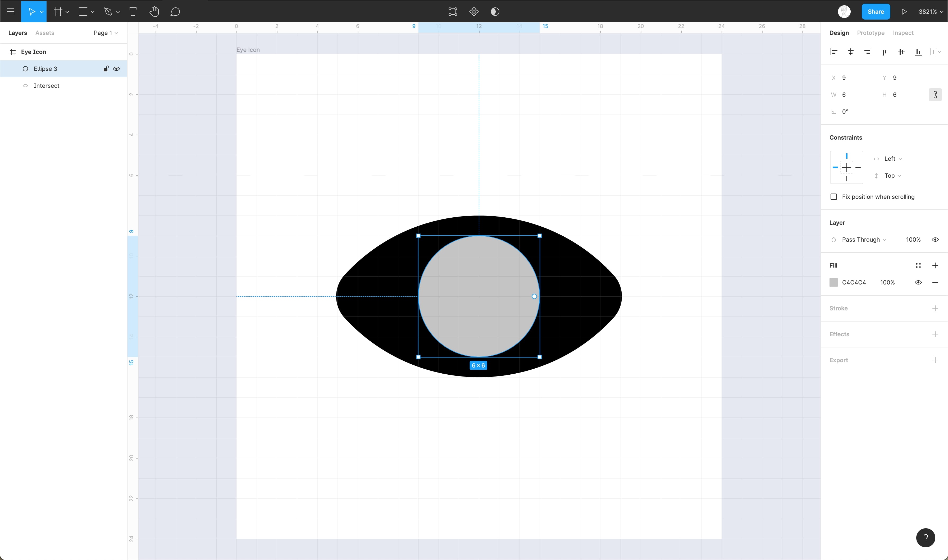Align selection to horizontal centers

851,52
